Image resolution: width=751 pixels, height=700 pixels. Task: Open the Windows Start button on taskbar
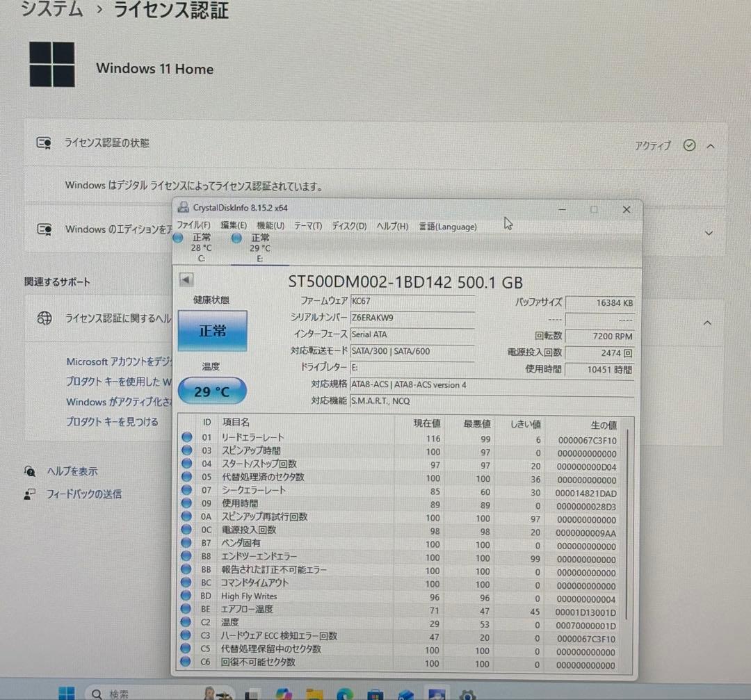coord(67,693)
